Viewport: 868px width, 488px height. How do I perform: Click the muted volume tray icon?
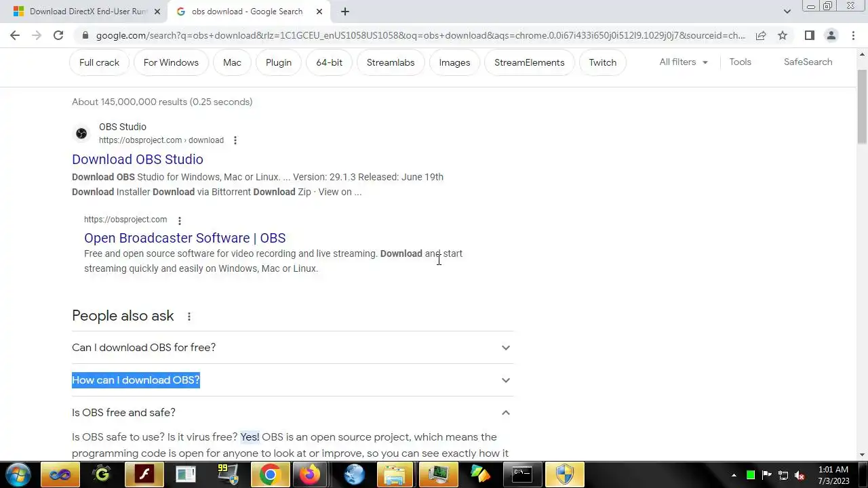pyautogui.click(x=800, y=475)
